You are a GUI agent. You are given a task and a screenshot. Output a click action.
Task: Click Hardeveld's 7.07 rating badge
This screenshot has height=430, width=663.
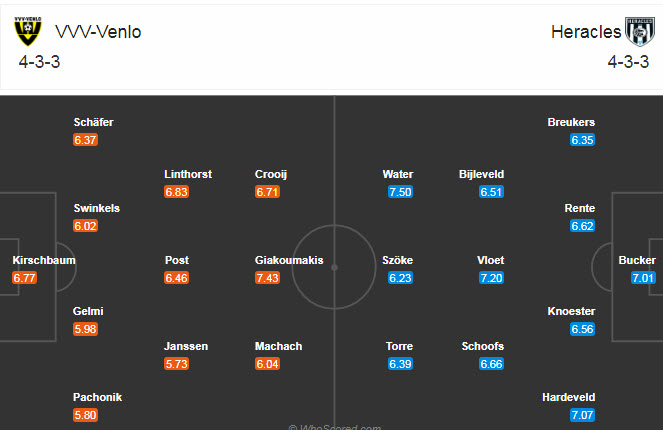click(x=583, y=414)
